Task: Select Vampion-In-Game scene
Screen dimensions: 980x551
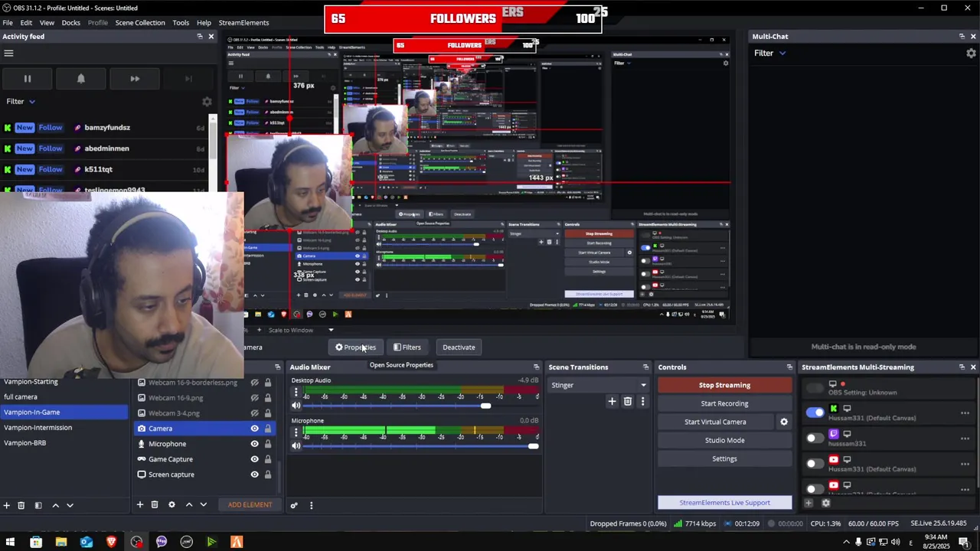Action: pos(64,412)
